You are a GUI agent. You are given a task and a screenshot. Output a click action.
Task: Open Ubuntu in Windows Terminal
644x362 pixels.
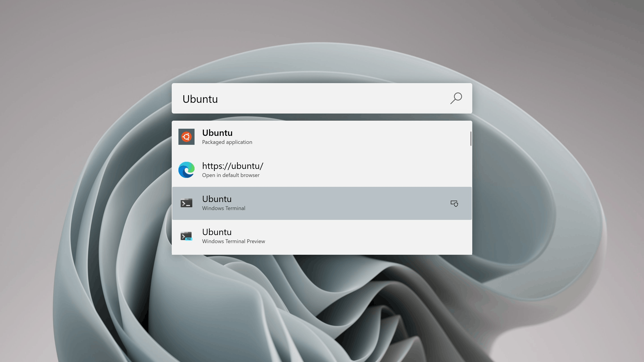click(x=322, y=203)
